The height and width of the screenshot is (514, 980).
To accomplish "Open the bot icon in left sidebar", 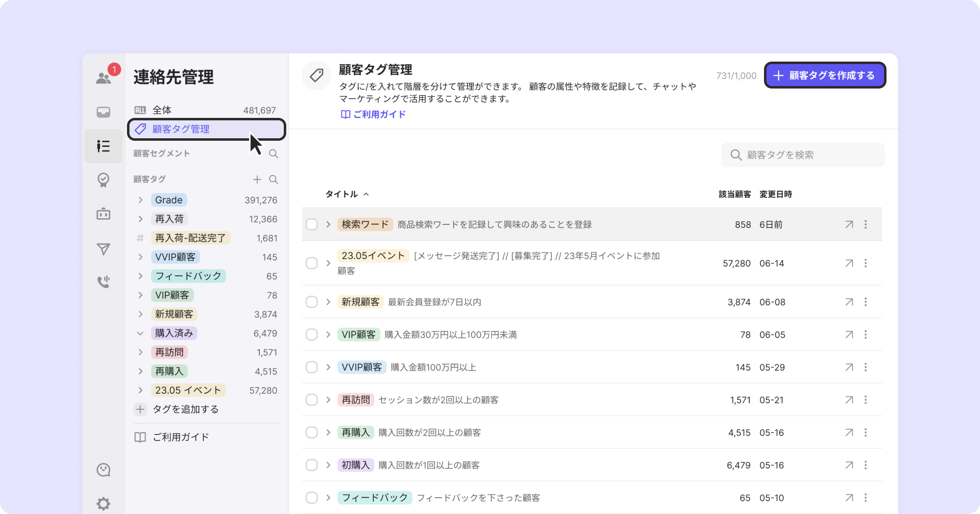I will 103,214.
